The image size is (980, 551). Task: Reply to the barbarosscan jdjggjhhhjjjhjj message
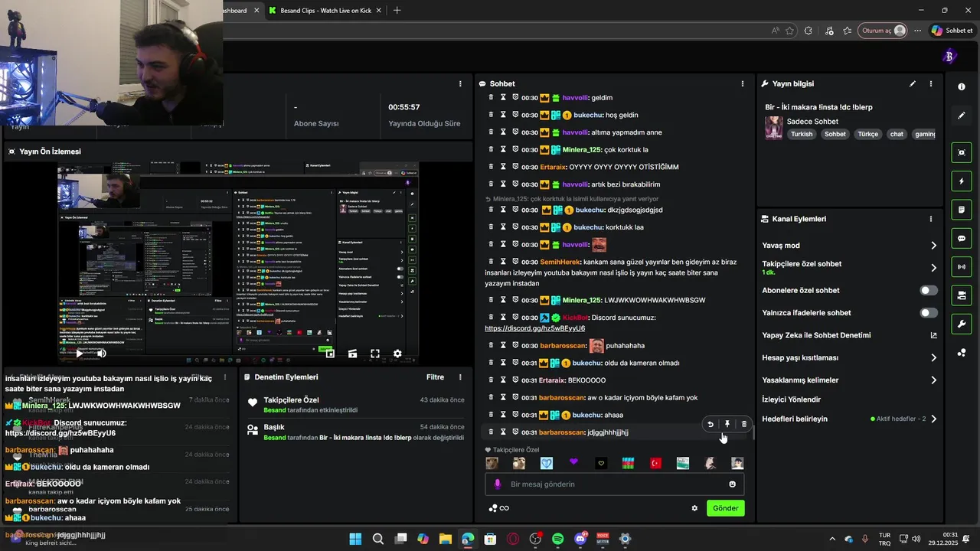point(710,424)
